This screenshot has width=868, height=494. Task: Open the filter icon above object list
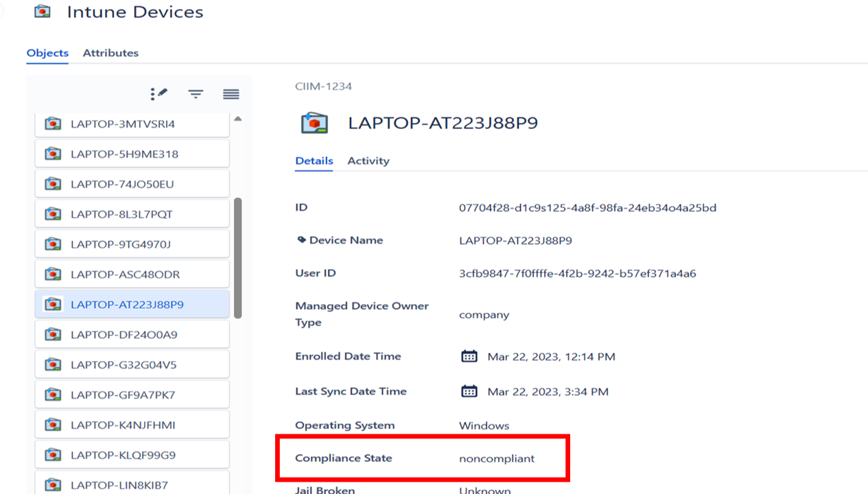(x=196, y=94)
